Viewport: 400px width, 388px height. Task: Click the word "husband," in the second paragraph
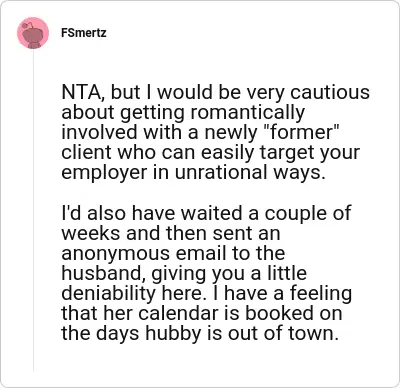point(104,273)
